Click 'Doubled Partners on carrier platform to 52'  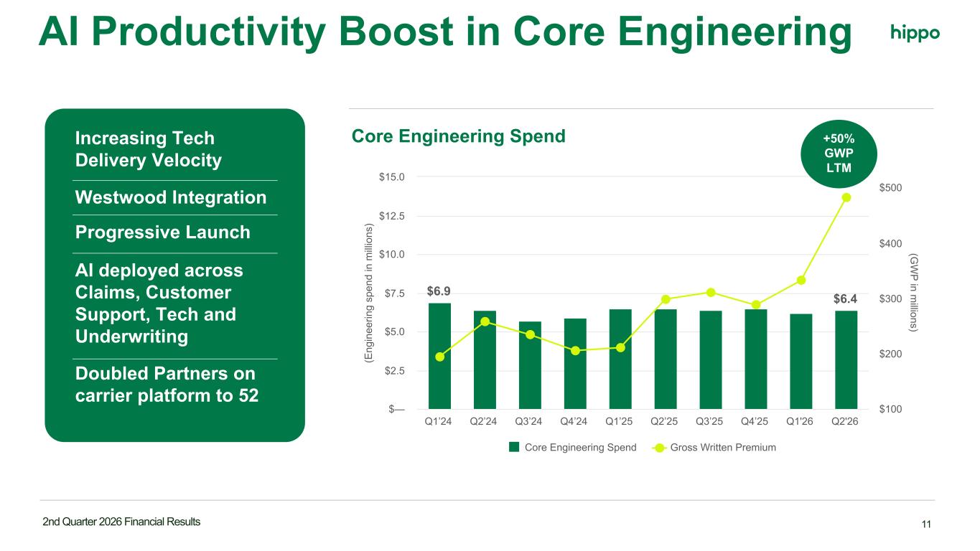[x=167, y=385]
